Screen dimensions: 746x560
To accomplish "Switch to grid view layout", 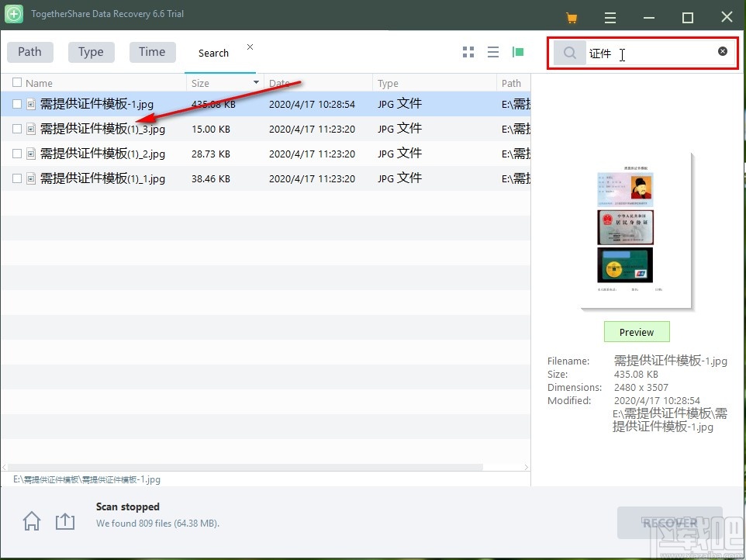I will 468,52.
